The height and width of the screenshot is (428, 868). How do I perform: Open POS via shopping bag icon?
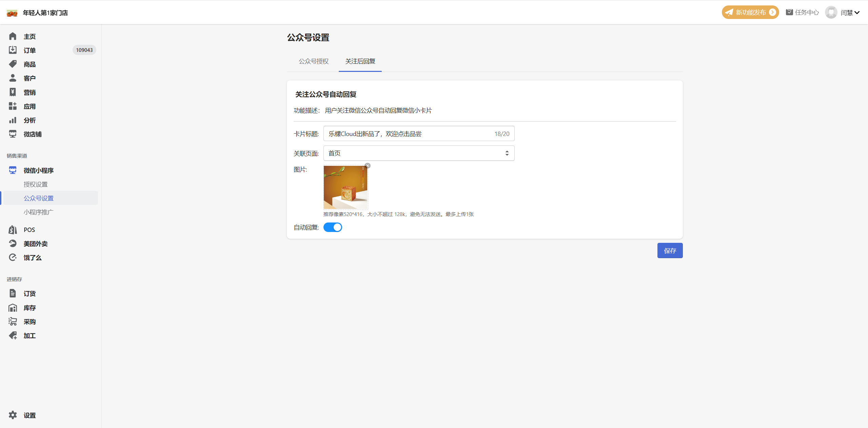click(x=13, y=230)
